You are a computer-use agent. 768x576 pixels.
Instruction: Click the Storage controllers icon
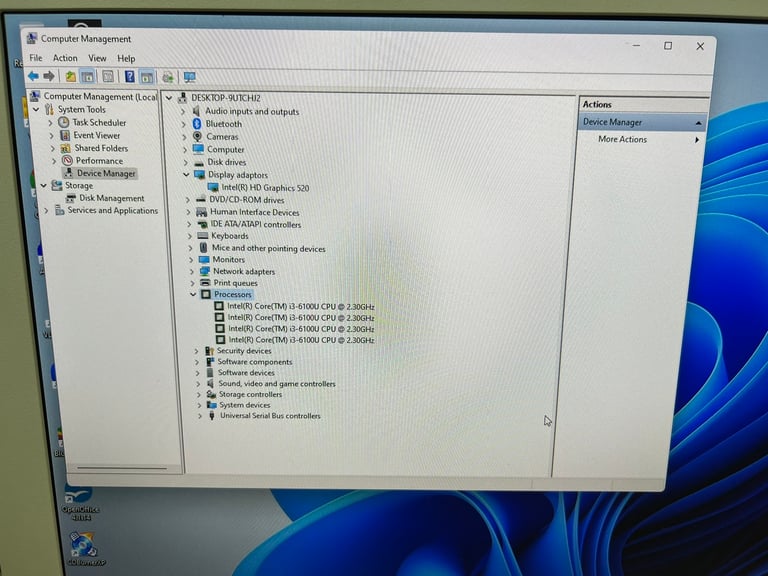coord(211,394)
